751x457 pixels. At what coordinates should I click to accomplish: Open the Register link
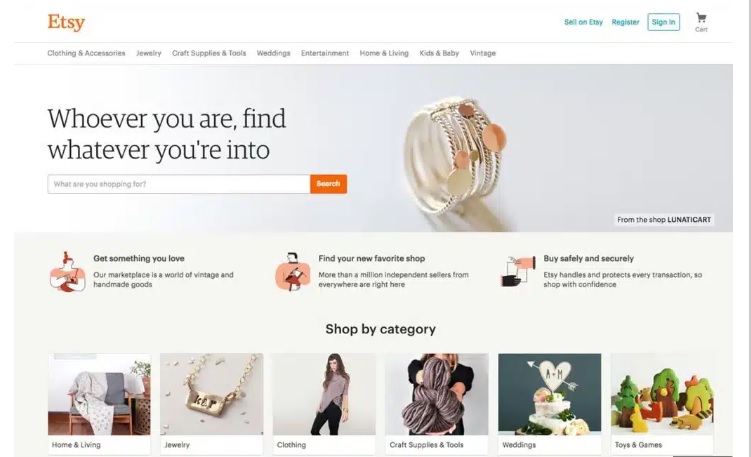pyautogui.click(x=625, y=22)
